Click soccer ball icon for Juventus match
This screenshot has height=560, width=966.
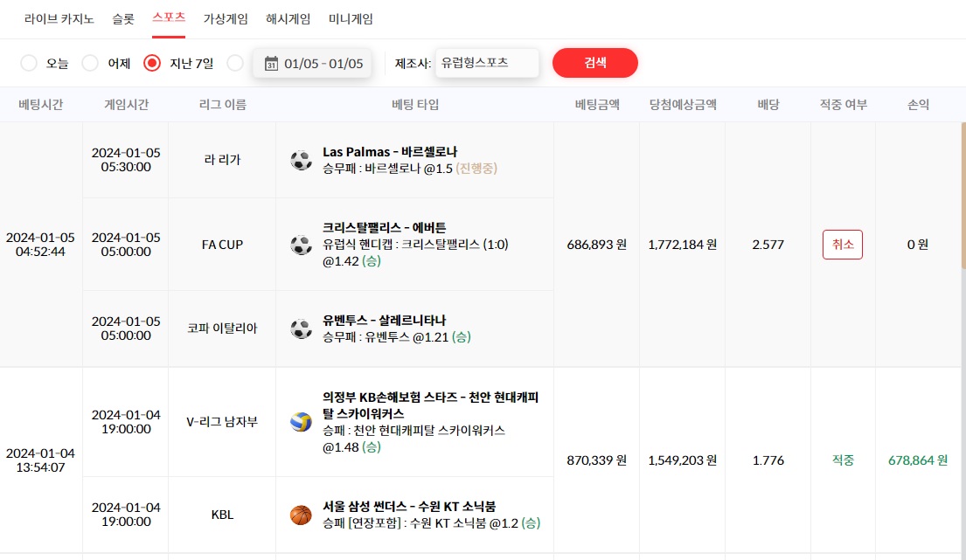pos(301,328)
